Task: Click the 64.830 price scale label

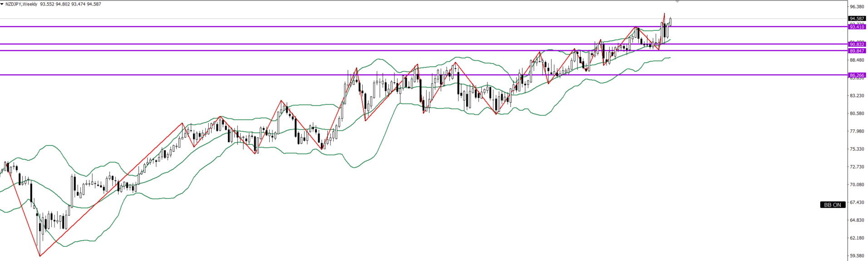Action: click(857, 220)
